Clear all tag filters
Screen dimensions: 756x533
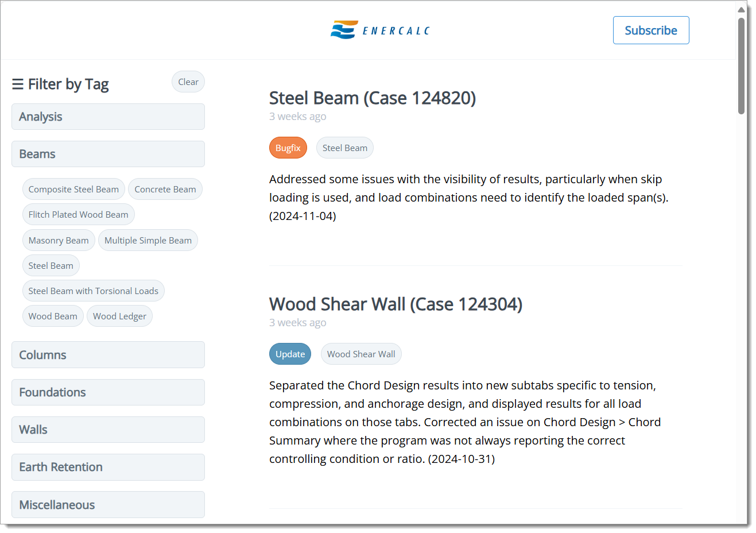[x=188, y=82]
